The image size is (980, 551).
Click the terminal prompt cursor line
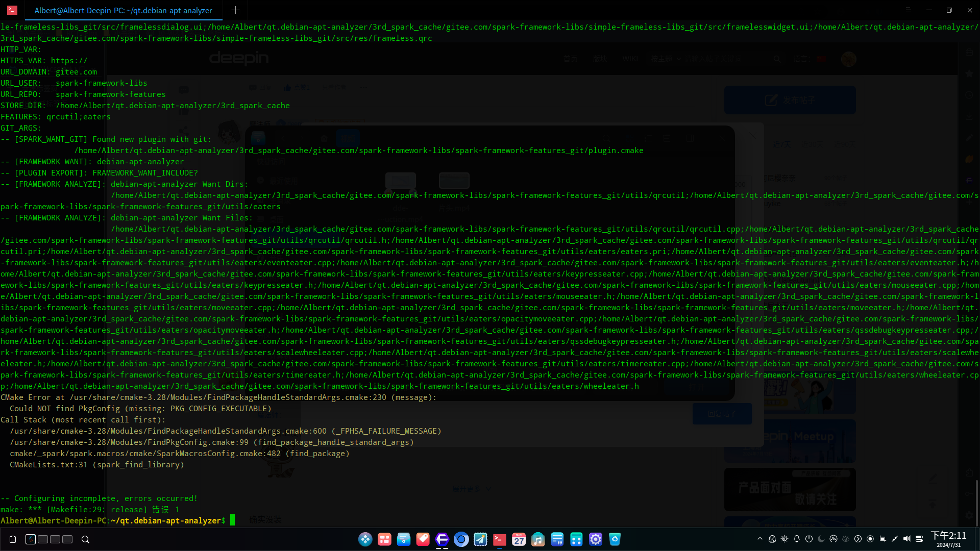point(117,520)
